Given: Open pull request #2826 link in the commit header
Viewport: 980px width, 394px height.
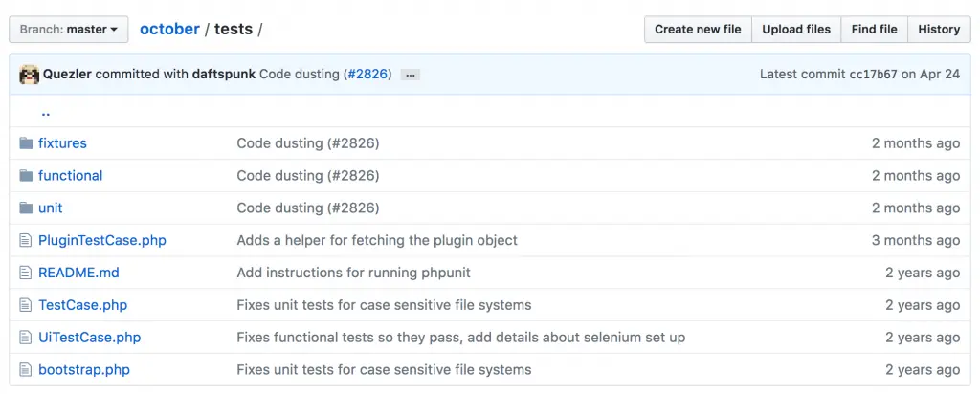Looking at the screenshot, I should click(367, 74).
